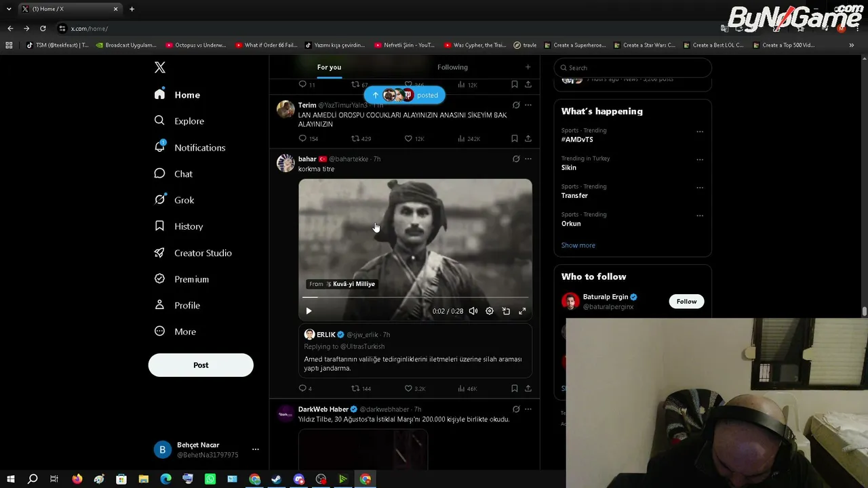Reload the page in the browser

pos(43,28)
